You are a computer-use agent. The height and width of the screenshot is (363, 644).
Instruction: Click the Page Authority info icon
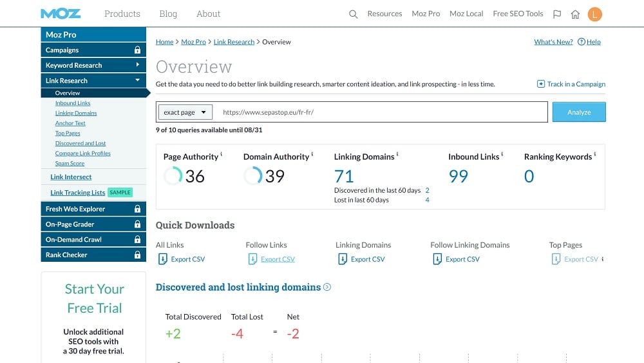click(x=222, y=154)
